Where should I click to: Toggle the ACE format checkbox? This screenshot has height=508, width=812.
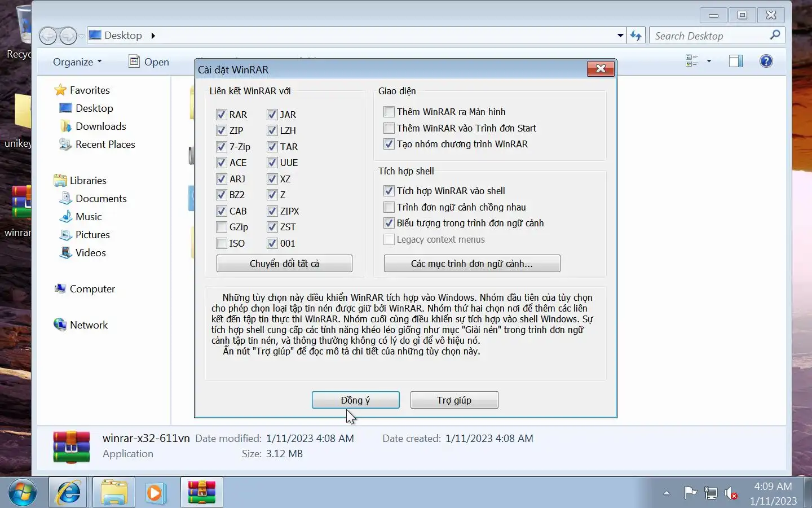pos(222,163)
